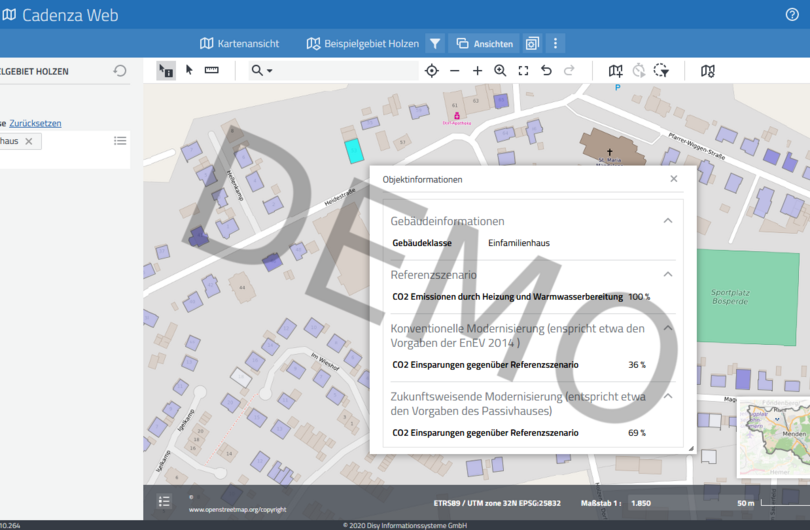Click the views window icon next to Ansichten

(x=532, y=43)
